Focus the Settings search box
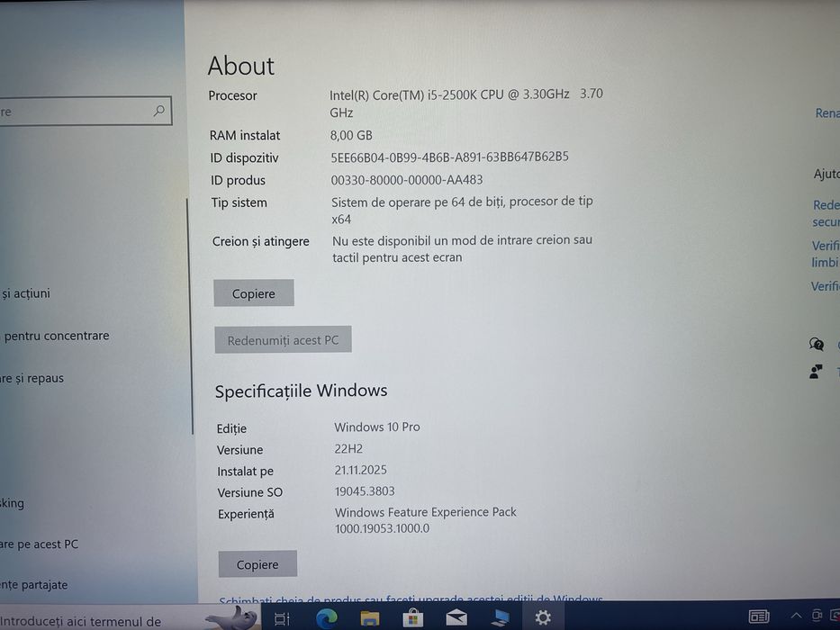 click(x=86, y=111)
